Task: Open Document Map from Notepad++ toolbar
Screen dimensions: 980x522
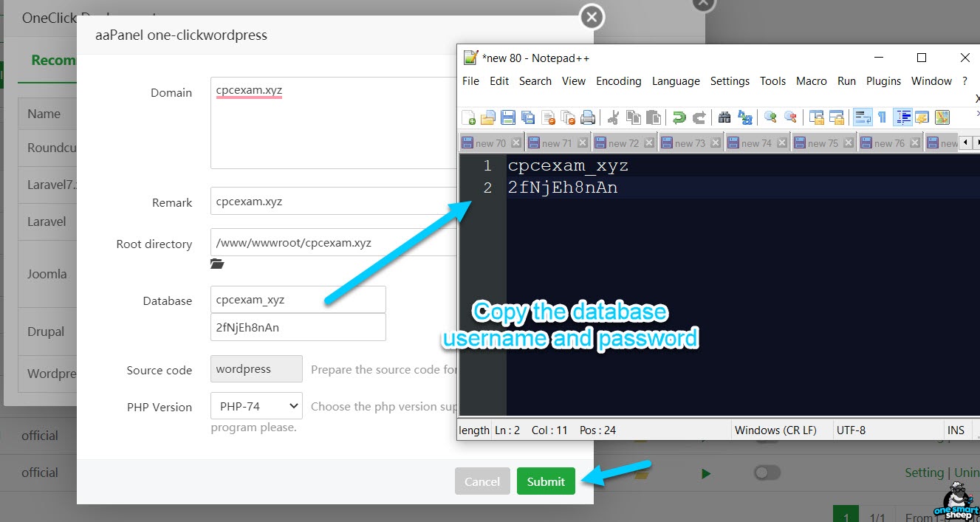Action: [942, 117]
